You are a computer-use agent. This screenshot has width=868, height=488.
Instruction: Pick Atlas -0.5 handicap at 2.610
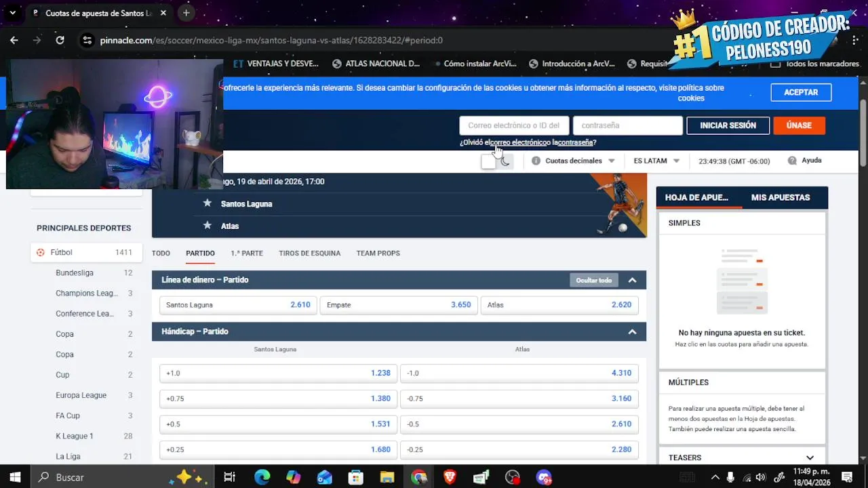click(519, 424)
